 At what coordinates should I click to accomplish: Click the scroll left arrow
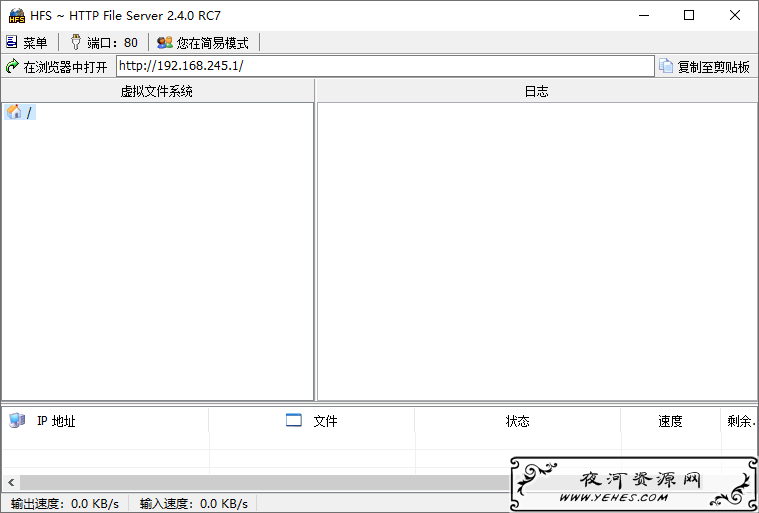click(x=11, y=482)
